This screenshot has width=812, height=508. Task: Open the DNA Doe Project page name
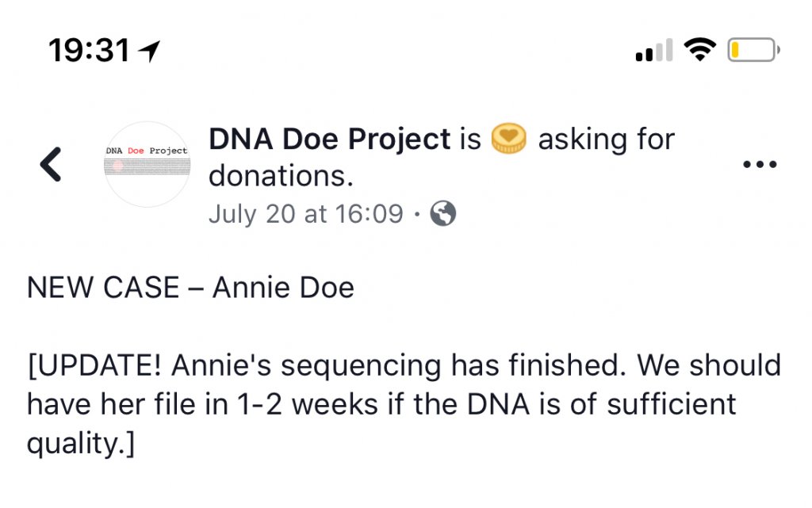pos(330,140)
